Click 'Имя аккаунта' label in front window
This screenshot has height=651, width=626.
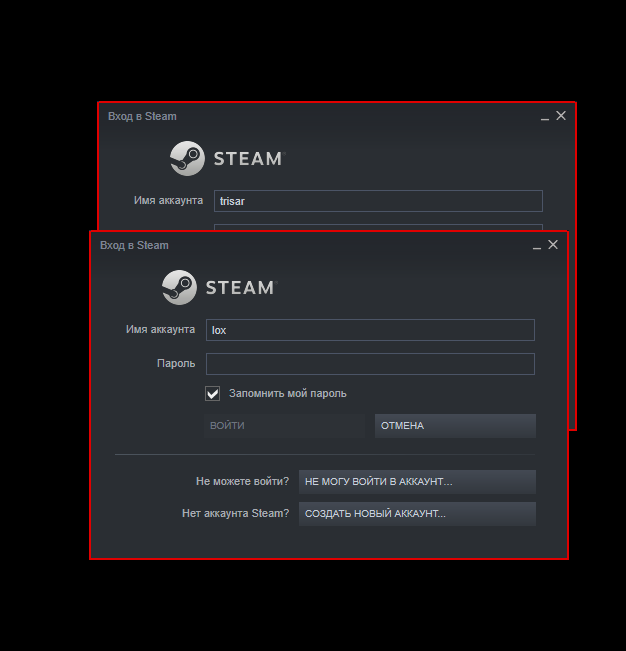coord(160,330)
